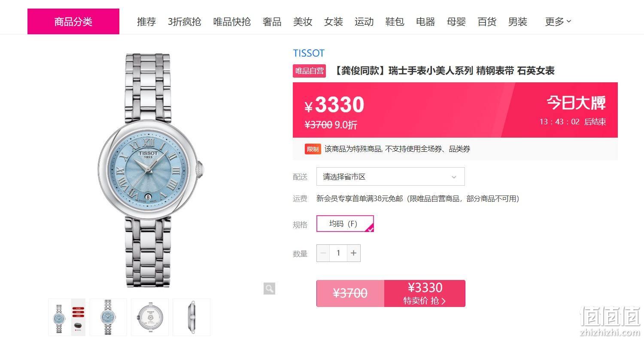The width and height of the screenshot is (644, 340).
Task: Select the watch side-profile thumbnail
Action: click(x=191, y=317)
